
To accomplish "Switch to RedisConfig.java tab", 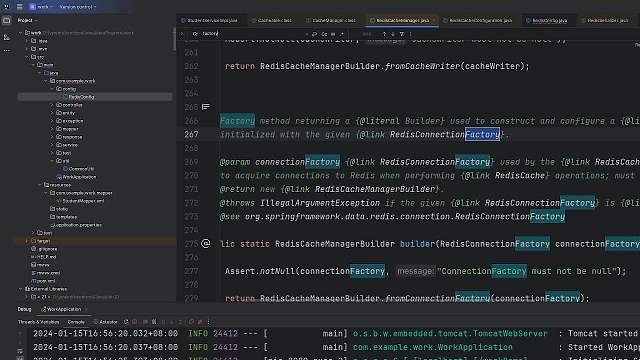I will (549, 20).
